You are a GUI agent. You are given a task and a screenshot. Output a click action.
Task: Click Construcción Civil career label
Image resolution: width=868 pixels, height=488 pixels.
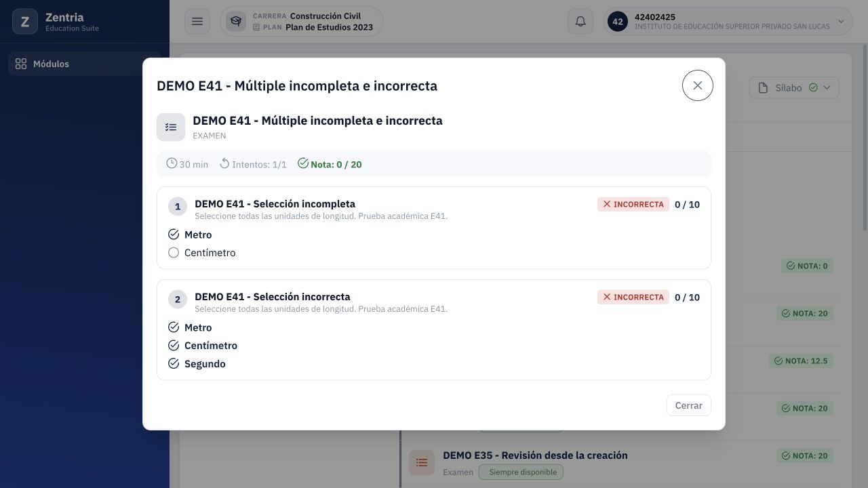click(325, 16)
